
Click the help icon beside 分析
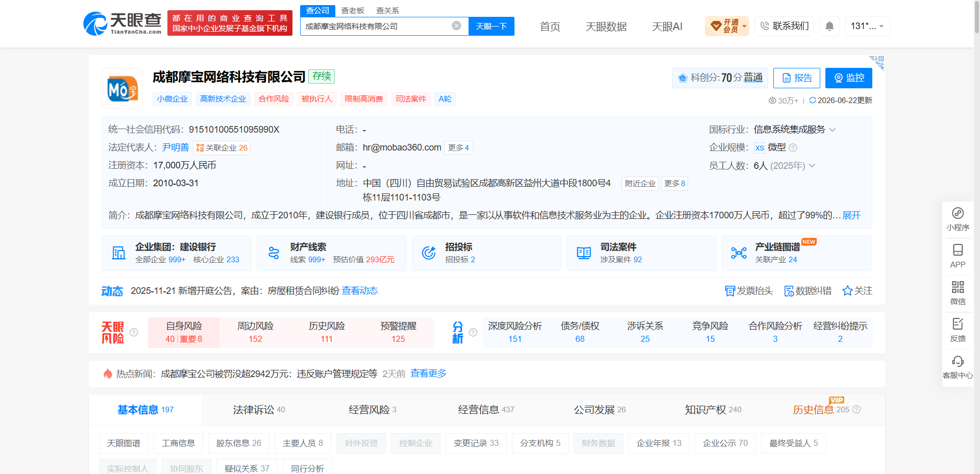click(473, 332)
